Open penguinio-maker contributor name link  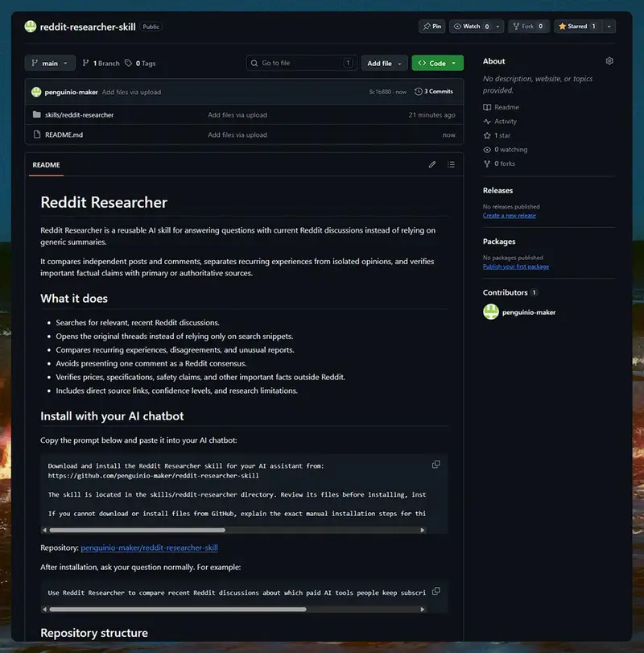click(x=529, y=312)
